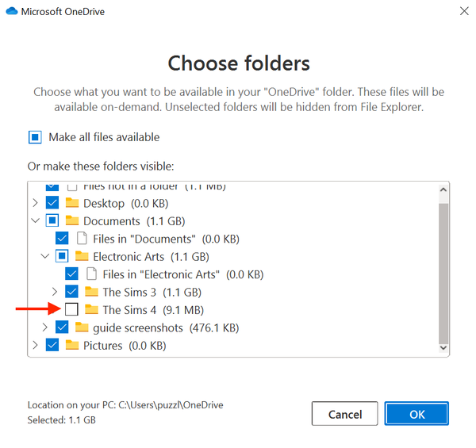Expand the Desktop folder tree node

click(x=35, y=203)
